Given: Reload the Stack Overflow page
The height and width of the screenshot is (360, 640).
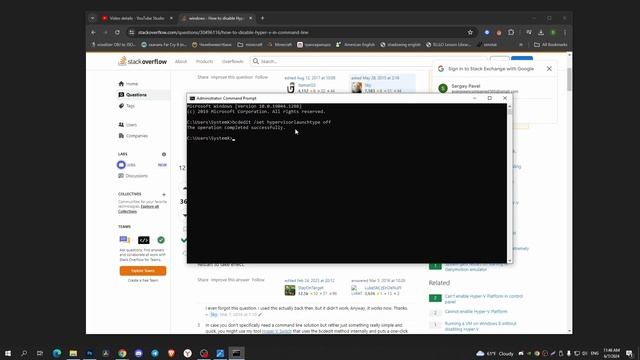Looking at the screenshot, I should pyautogui.click(x=117, y=32).
